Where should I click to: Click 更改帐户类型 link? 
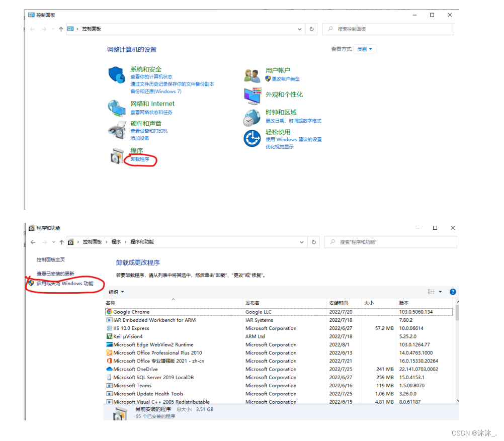point(286,79)
